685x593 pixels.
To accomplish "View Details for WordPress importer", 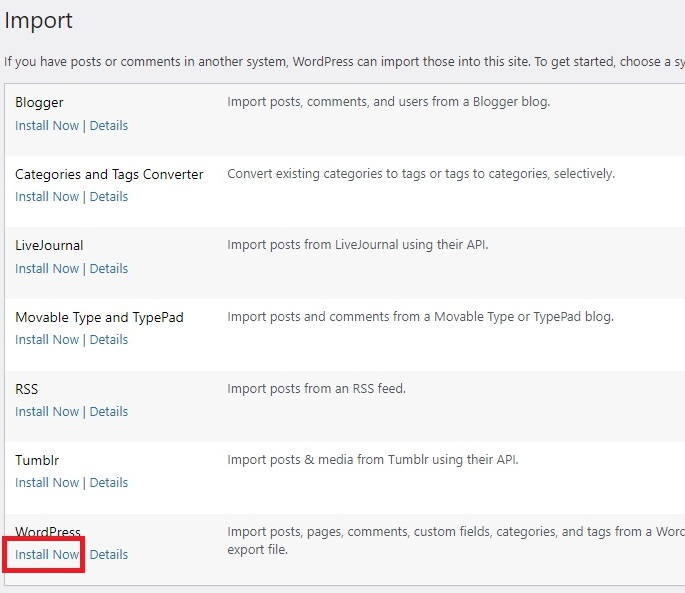I will pos(109,554).
